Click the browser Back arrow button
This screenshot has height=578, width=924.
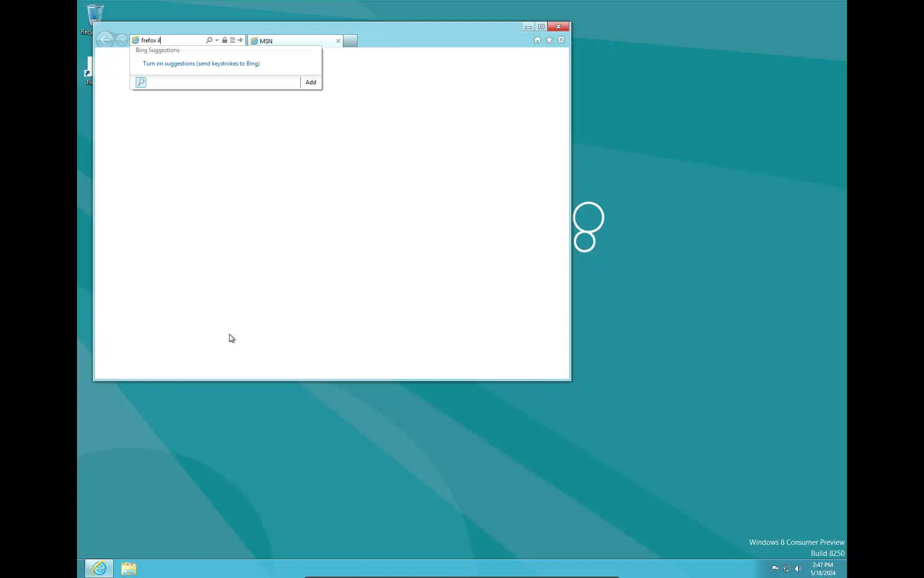104,40
